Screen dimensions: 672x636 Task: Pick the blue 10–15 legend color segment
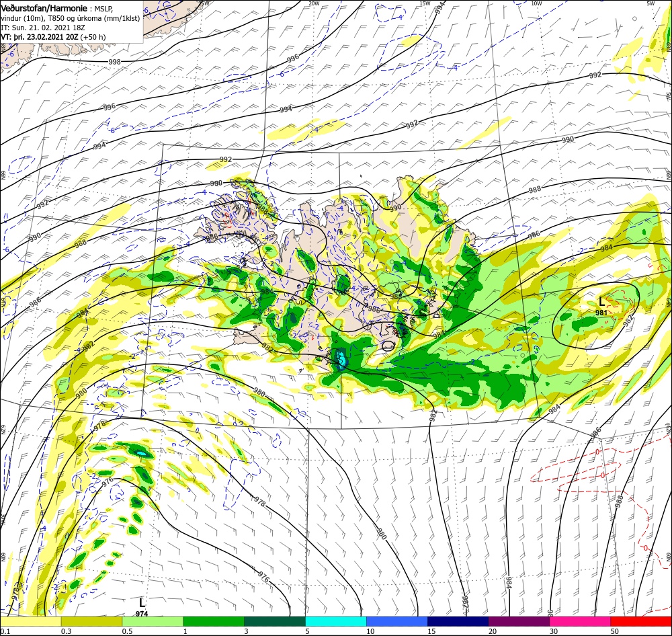click(x=397, y=621)
